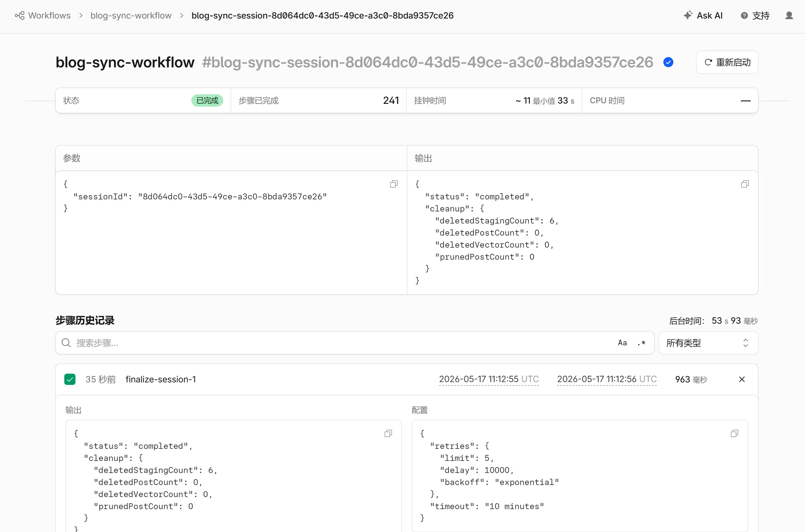Screen dimensions: 805x532
Task: Click the Ask AI sparkle icon
Action: pos(688,15)
